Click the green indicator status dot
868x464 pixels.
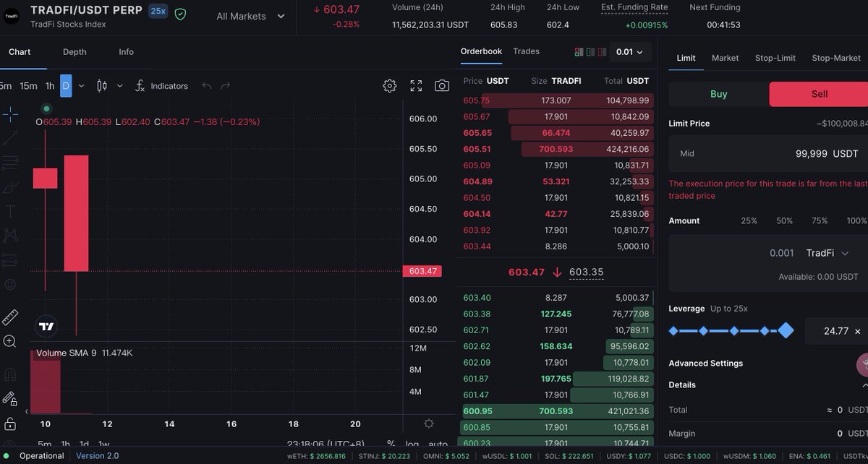(46, 108)
